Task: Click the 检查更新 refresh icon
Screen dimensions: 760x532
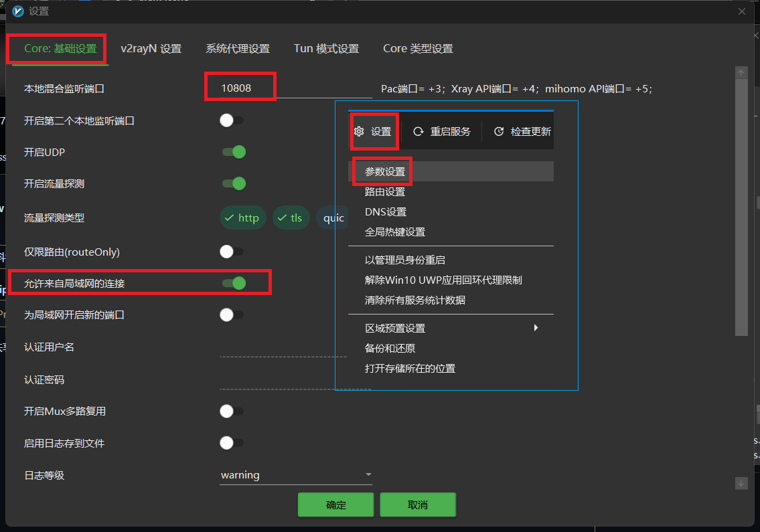Action: 499,131
